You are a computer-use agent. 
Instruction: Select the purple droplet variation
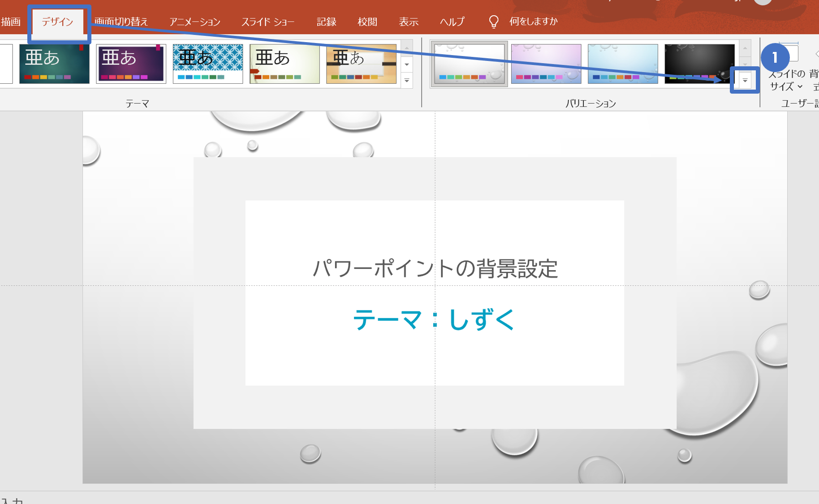pos(546,64)
